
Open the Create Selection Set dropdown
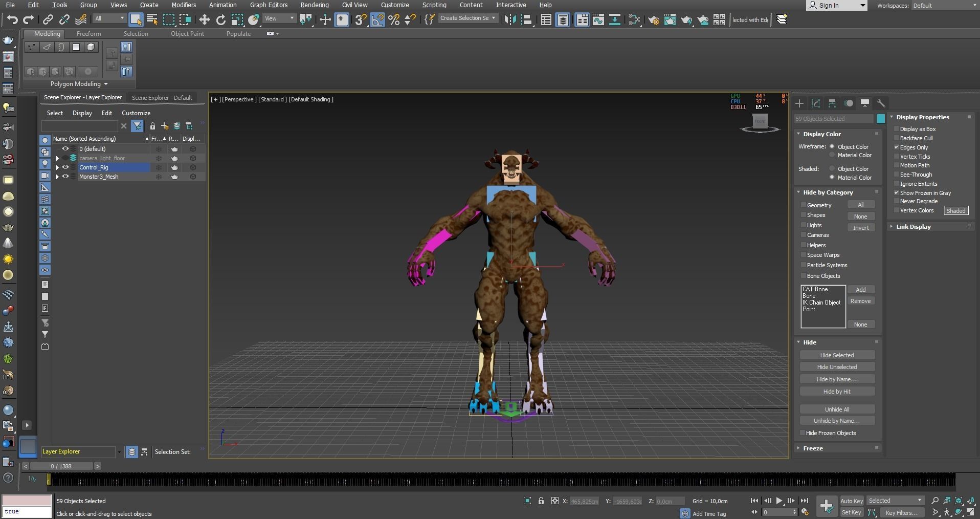(x=467, y=18)
